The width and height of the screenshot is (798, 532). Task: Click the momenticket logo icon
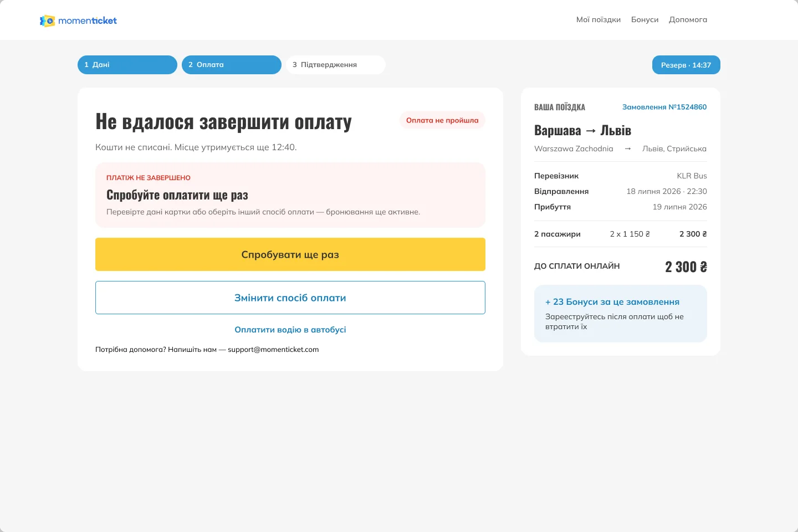[x=47, y=21]
